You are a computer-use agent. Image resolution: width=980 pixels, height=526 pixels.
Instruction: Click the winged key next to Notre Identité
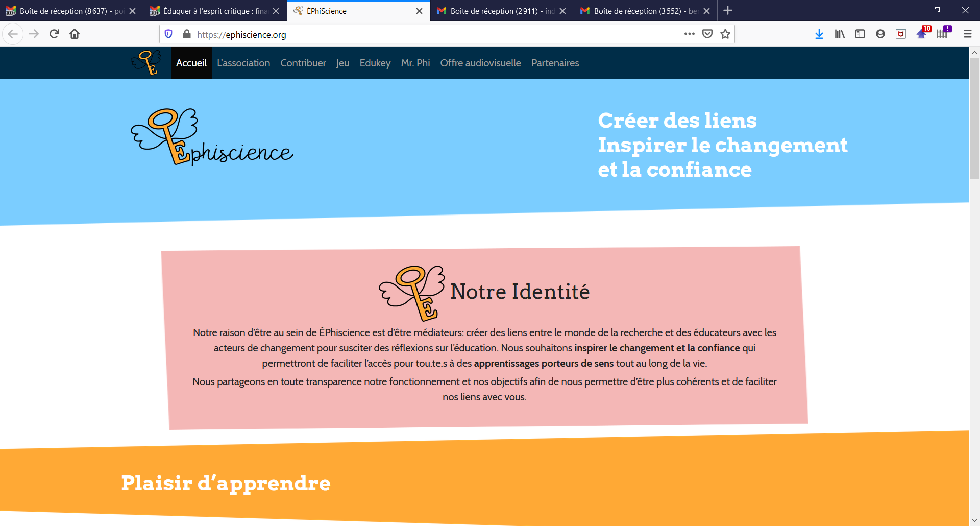(x=412, y=293)
